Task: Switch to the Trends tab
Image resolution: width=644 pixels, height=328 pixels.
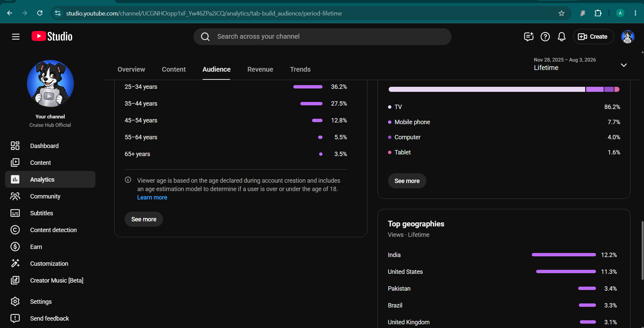Action: point(300,69)
